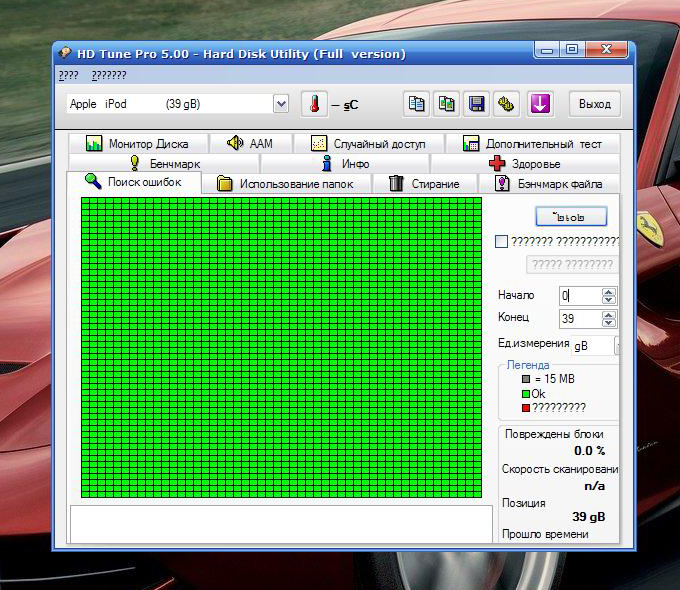Open the Ед.измерения gB unit dropdown
The height and width of the screenshot is (590, 680).
(x=616, y=345)
